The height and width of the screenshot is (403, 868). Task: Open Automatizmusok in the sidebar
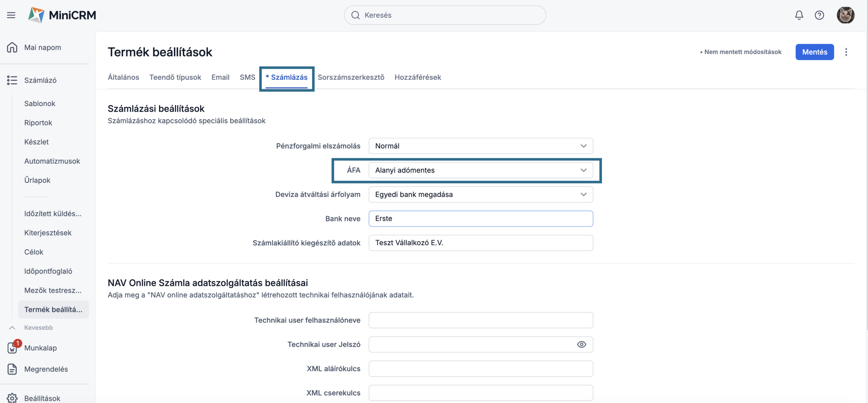tap(52, 161)
